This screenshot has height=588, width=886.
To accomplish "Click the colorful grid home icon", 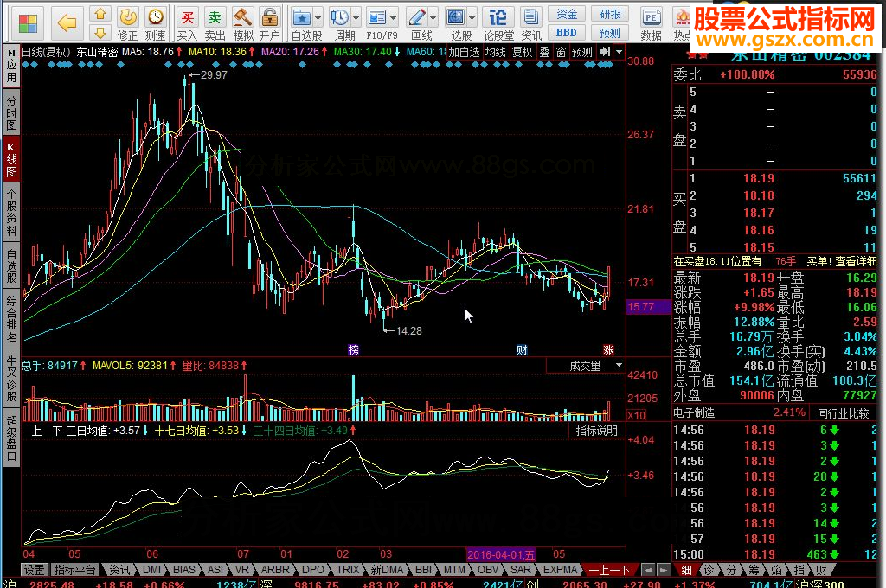I will pos(28,22).
